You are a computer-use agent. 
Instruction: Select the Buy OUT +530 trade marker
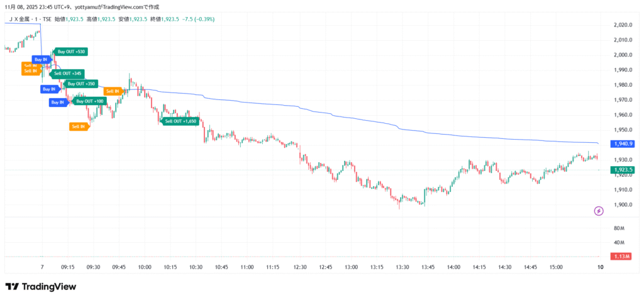coord(71,52)
